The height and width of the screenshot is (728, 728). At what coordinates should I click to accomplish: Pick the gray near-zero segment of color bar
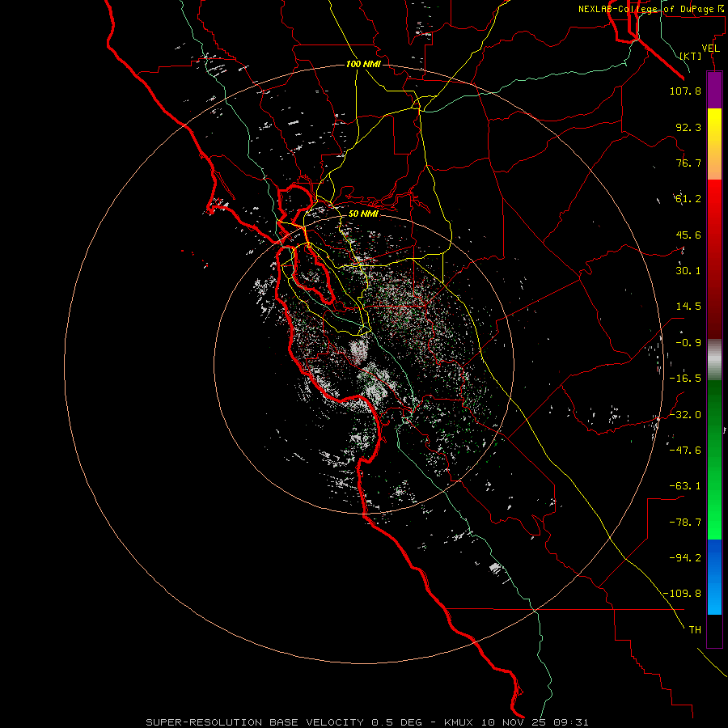pyautogui.click(x=714, y=360)
